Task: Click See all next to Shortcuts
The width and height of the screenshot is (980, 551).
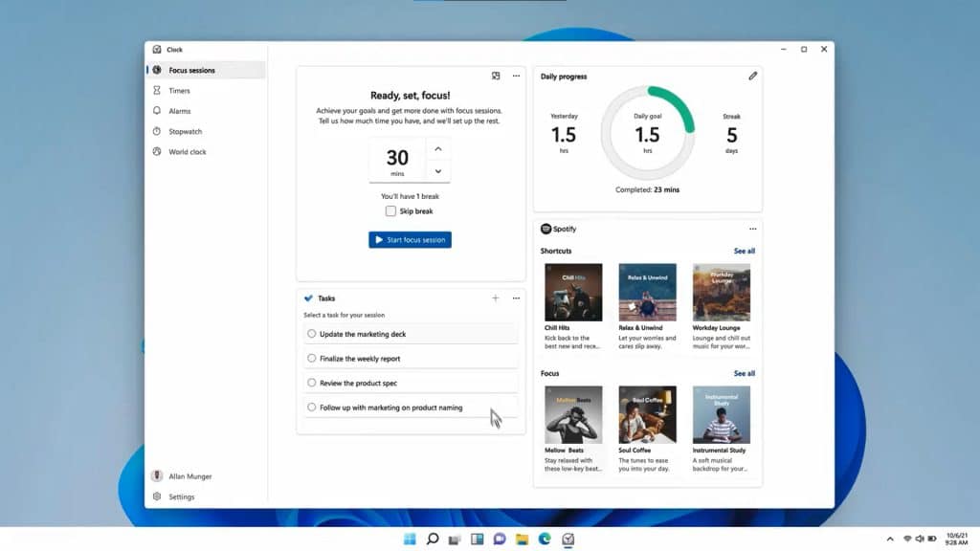Action: (x=744, y=252)
